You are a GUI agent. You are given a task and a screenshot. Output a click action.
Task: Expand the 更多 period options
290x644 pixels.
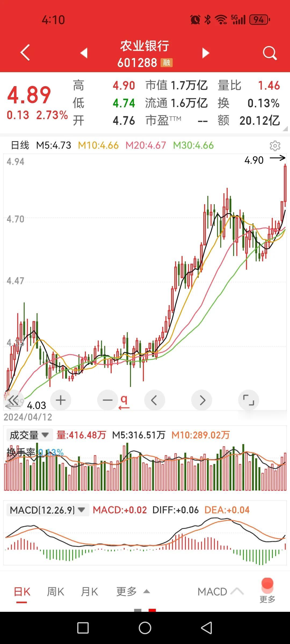[133, 592]
